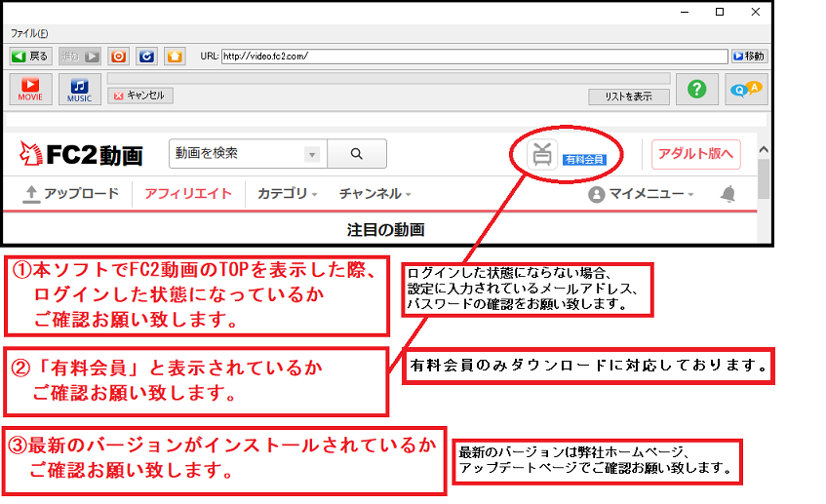Close the window
Screen dimensions: 826x504
756,12
